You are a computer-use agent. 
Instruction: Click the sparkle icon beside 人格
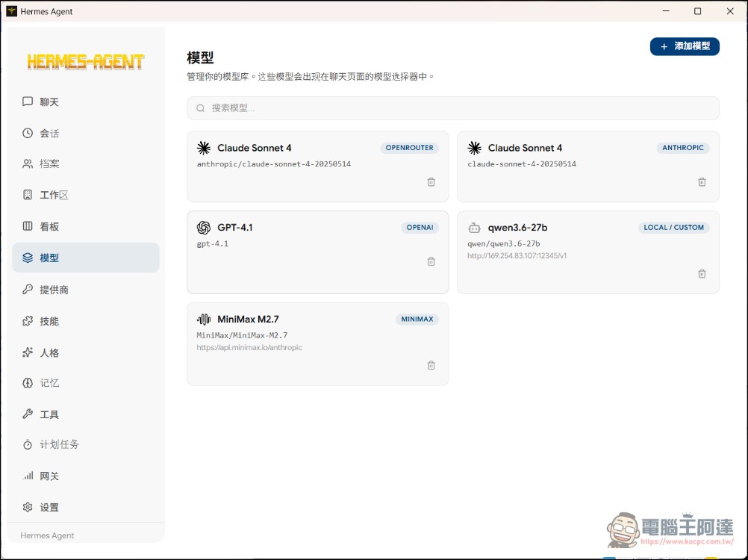pos(28,352)
